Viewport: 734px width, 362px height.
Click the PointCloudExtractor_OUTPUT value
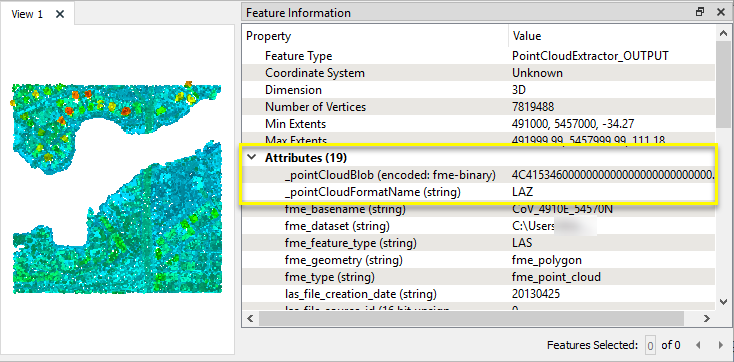coord(590,56)
